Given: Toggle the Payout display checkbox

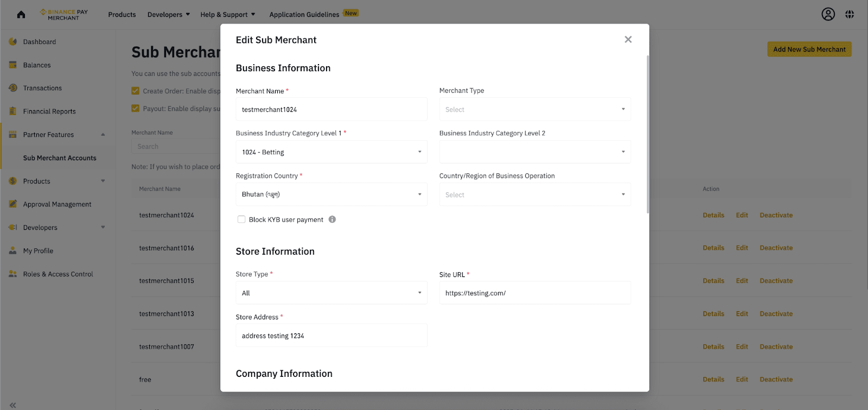Looking at the screenshot, I should coord(136,109).
